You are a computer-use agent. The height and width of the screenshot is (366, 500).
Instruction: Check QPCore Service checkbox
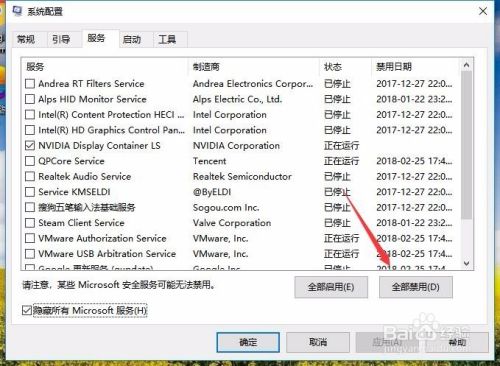click(30, 161)
